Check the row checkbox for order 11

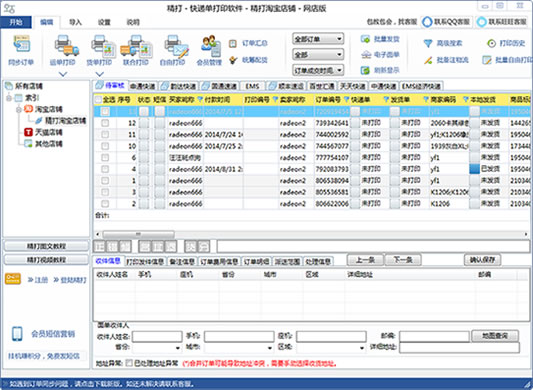pos(105,134)
